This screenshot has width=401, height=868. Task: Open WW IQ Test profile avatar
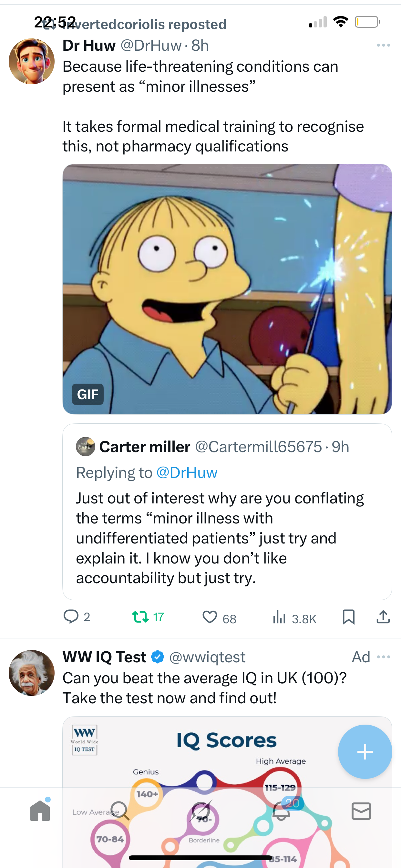[32, 673]
